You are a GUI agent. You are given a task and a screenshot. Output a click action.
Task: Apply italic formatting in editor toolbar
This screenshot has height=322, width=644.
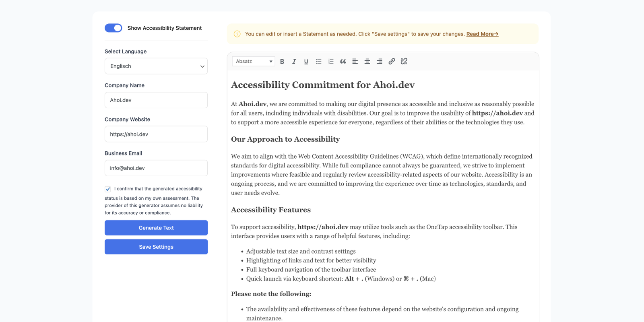click(x=294, y=62)
